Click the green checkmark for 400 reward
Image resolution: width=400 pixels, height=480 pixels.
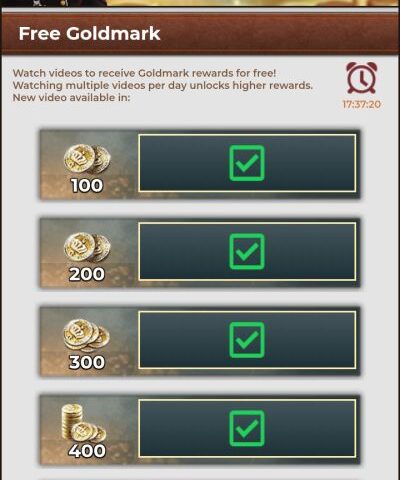247,428
